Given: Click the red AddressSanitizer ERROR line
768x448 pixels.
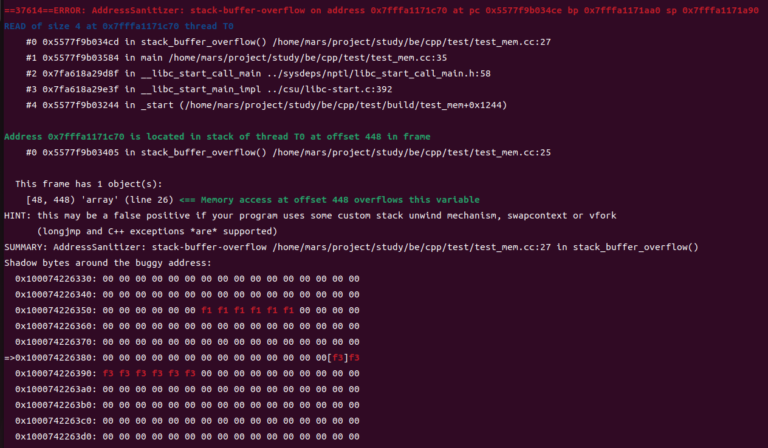Looking at the screenshot, I should click(380, 9).
